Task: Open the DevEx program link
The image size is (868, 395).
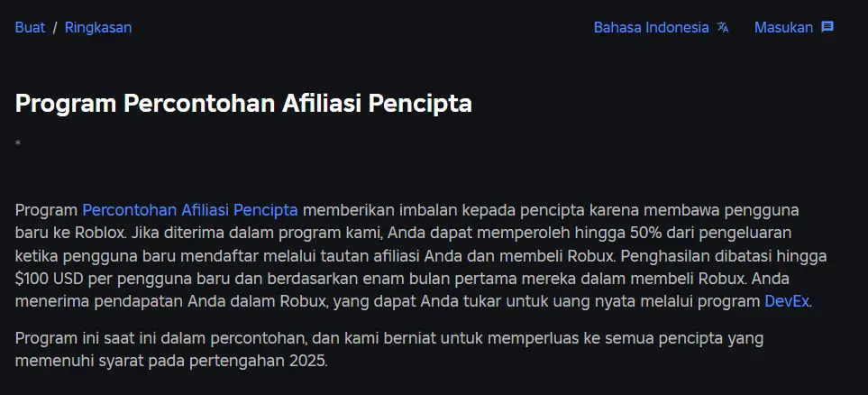Action: (786, 301)
